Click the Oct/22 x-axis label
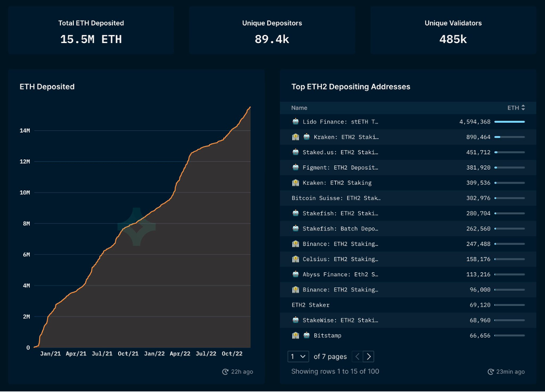The height and width of the screenshot is (392, 545). point(232,354)
